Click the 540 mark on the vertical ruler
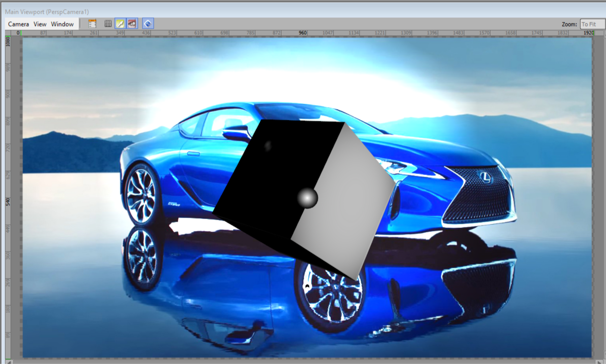Viewport: 606px width, 364px height. coord(8,202)
